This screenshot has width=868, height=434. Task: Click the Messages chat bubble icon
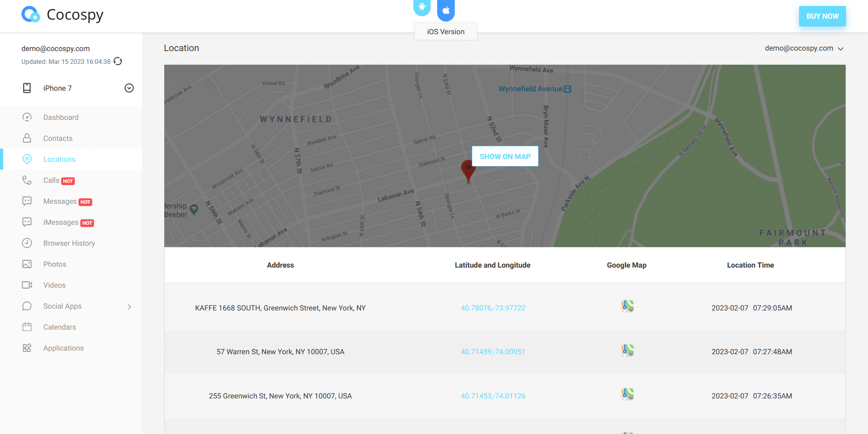27,201
